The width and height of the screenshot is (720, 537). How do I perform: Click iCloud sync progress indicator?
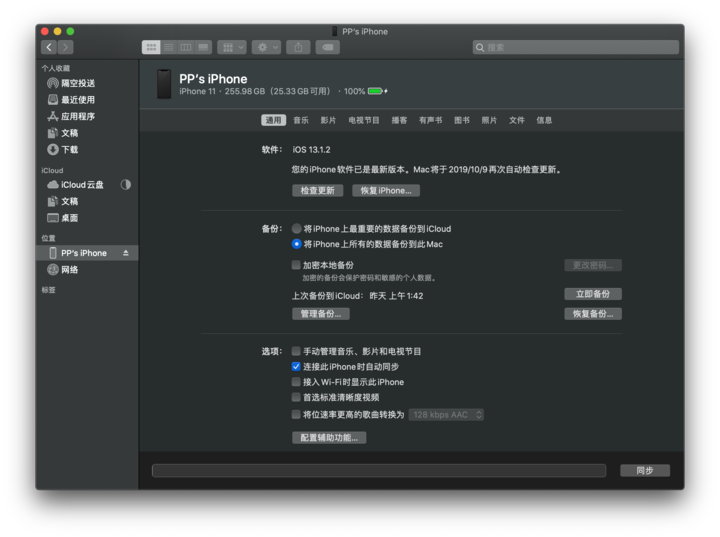pyautogui.click(x=125, y=185)
